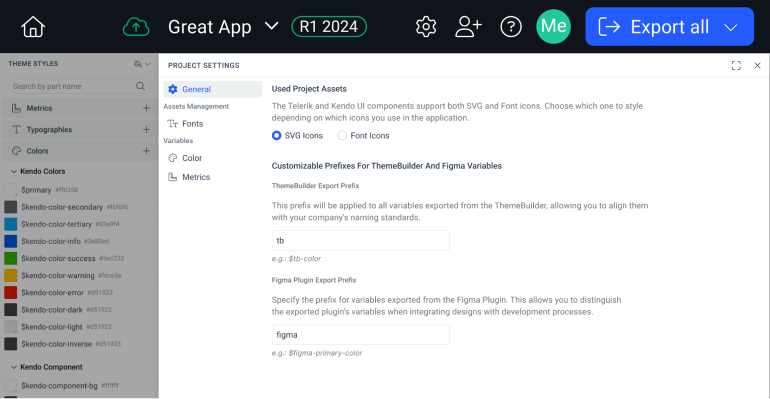
Task: Click the Kendo Colors group label
Action: point(43,171)
